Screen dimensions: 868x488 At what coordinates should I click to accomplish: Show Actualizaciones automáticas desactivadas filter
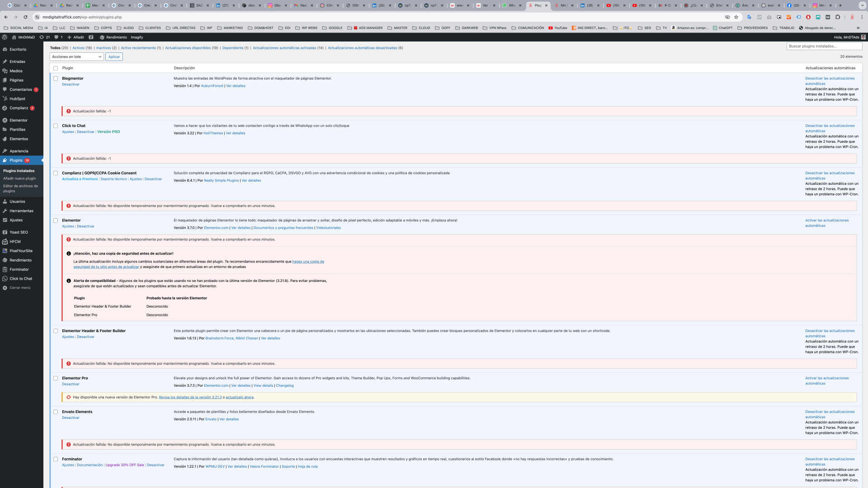pyautogui.click(x=365, y=48)
